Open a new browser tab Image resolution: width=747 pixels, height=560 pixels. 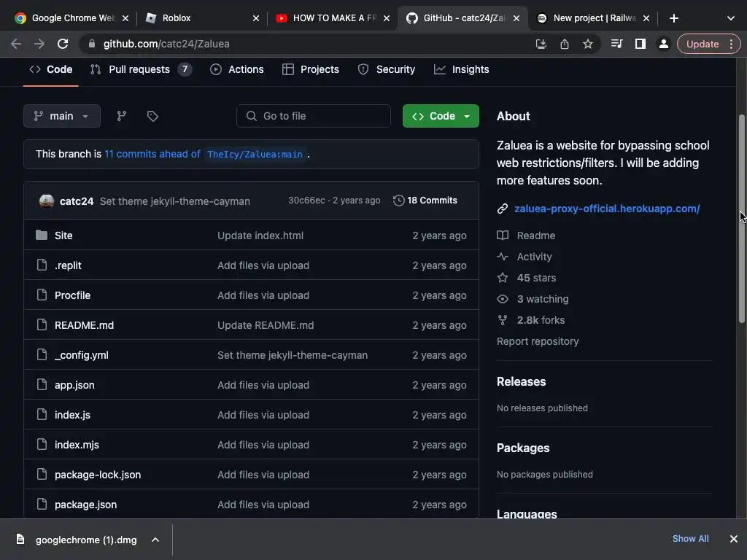pyautogui.click(x=673, y=18)
